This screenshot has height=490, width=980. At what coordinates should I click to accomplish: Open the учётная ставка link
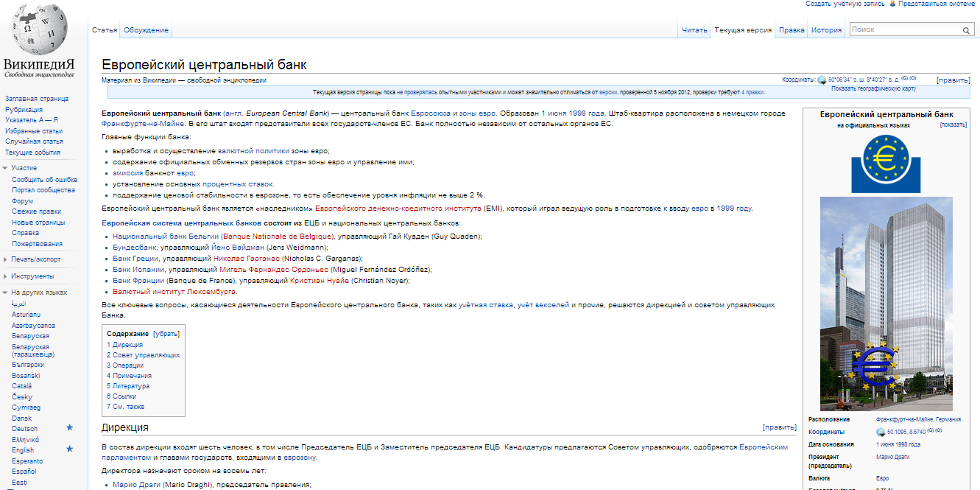coord(486,305)
